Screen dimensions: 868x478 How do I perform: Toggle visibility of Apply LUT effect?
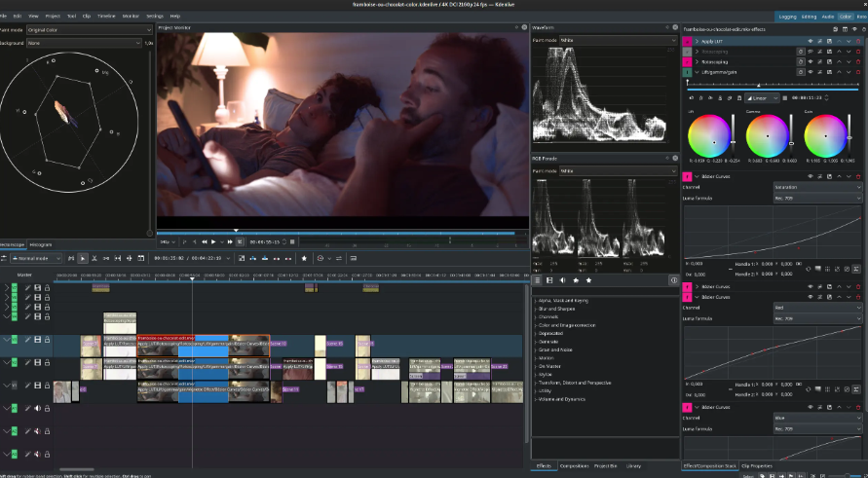tap(810, 42)
